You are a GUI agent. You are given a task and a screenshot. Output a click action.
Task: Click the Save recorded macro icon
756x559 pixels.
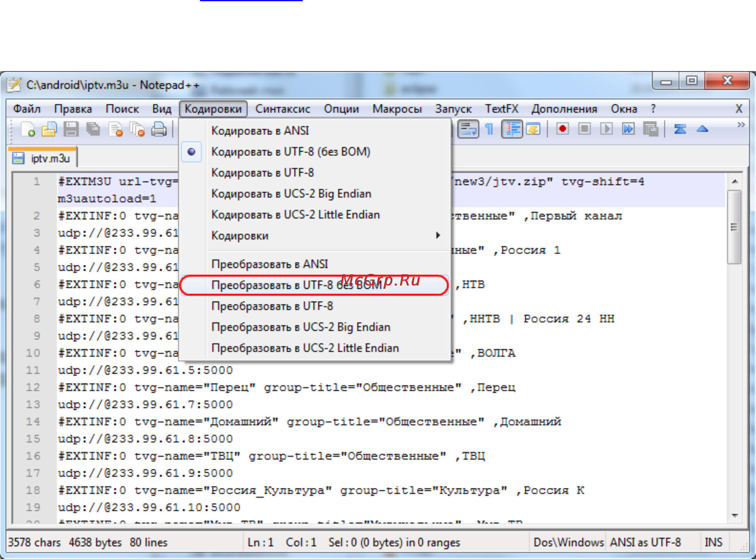pos(651,129)
